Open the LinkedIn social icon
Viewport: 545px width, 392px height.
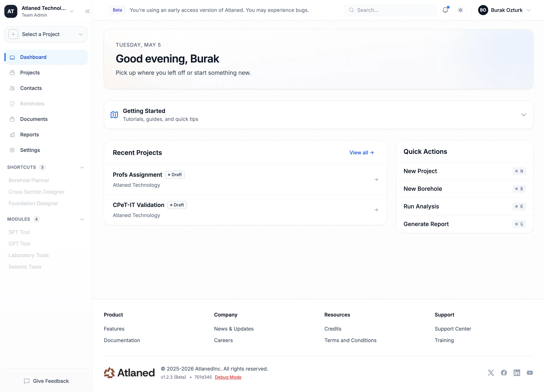517,373
